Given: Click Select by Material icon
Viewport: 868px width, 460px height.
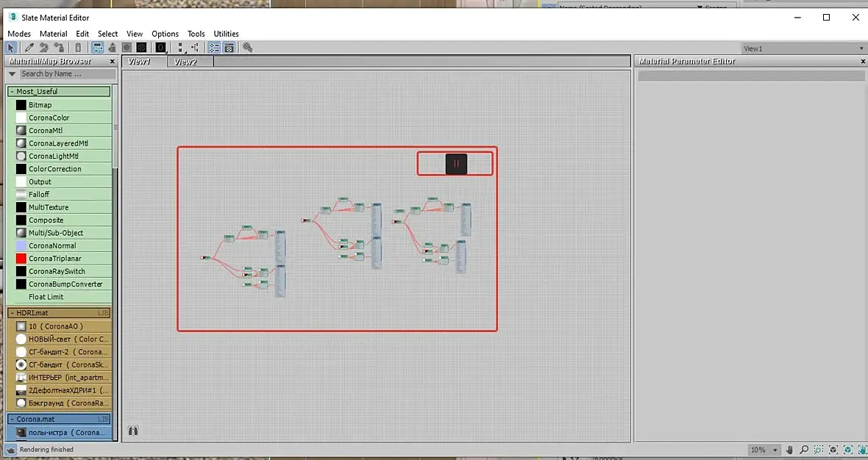Looking at the screenshot, I should 247,48.
